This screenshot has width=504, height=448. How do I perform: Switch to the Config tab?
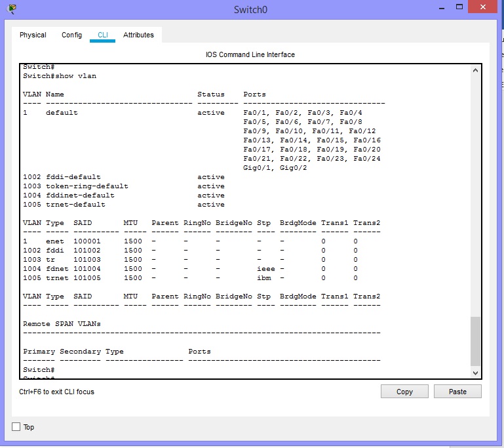[71, 35]
